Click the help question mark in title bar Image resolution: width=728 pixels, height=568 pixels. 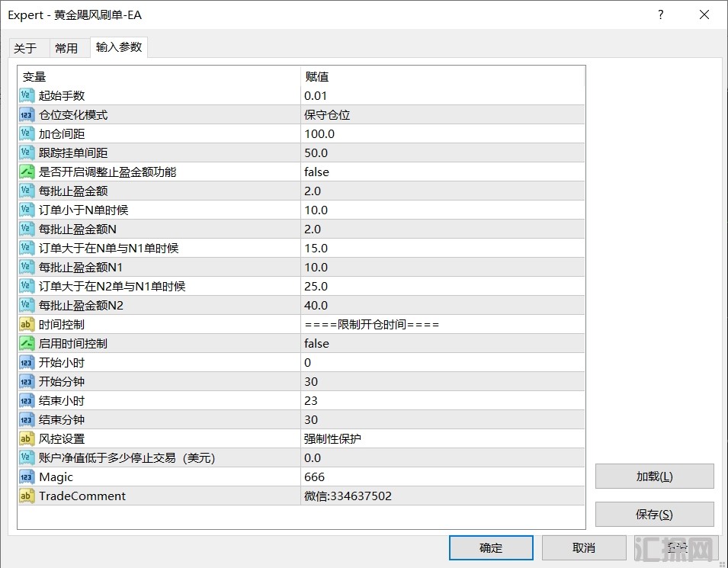point(661,14)
